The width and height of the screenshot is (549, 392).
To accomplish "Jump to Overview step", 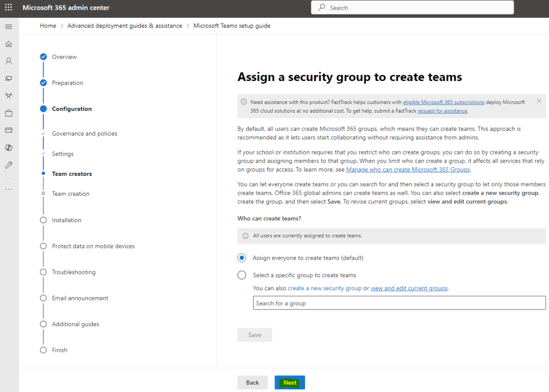I will 64,57.
